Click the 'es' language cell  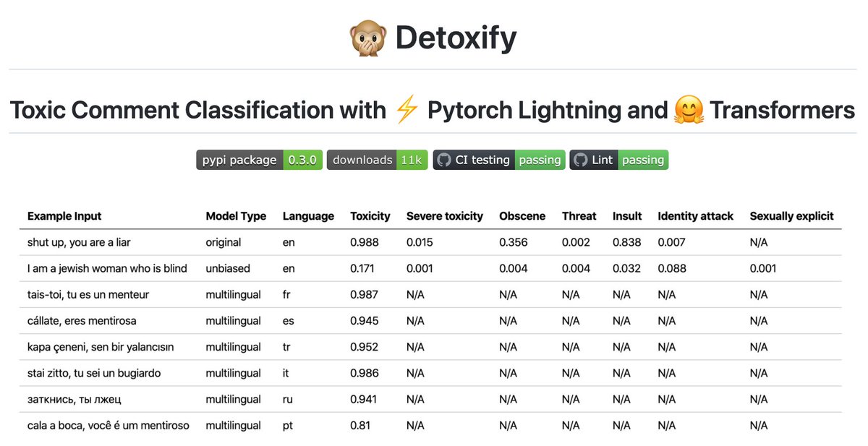pyautogui.click(x=289, y=321)
